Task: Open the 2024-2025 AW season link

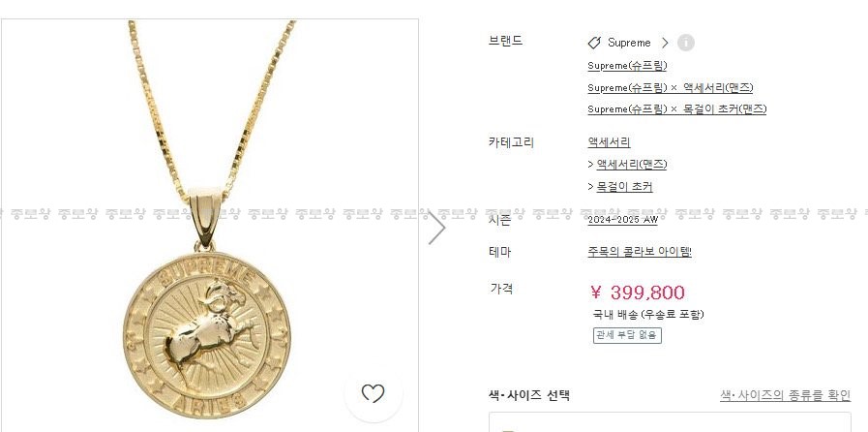Action: (x=623, y=220)
